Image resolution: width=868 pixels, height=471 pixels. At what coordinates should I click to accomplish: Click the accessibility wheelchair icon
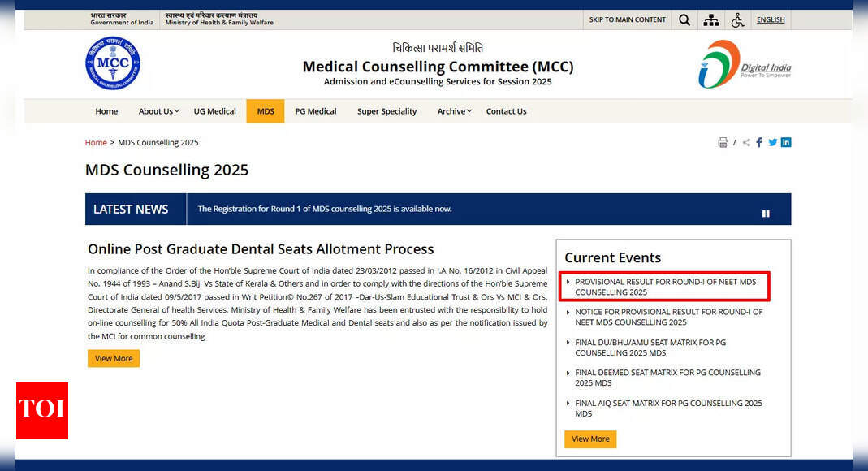click(x=737, y=20)
